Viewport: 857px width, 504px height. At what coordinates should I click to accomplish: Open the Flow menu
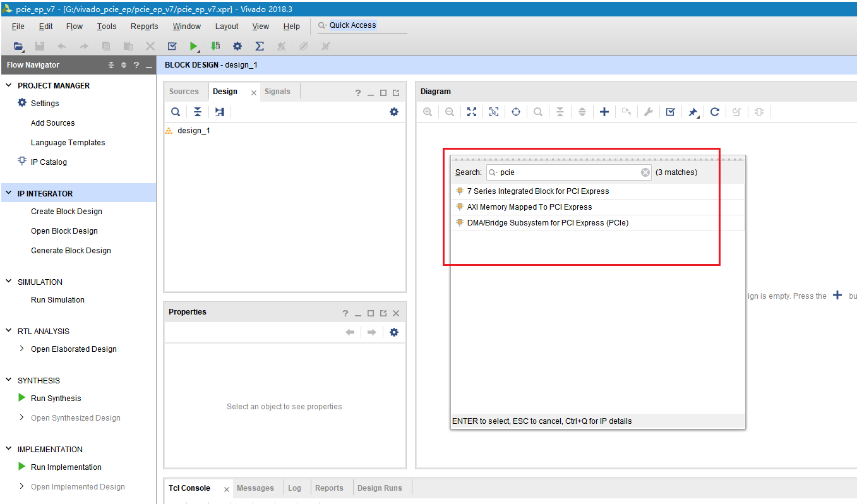(75, 27)
